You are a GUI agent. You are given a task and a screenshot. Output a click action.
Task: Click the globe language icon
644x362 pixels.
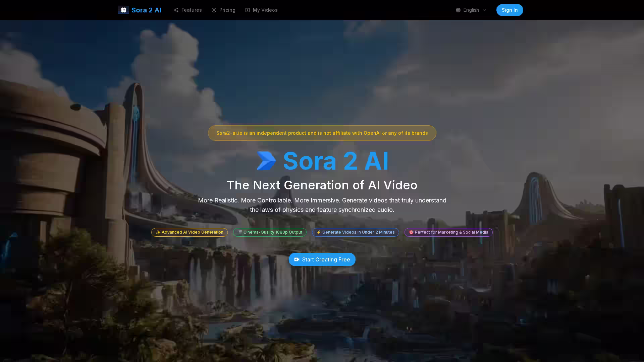[458, 10]
